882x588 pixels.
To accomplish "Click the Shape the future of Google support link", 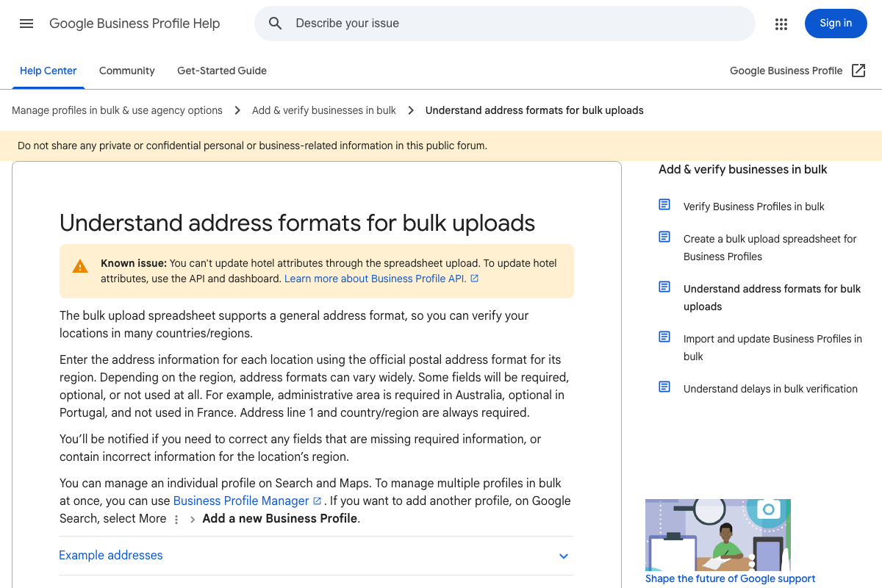I will point(731,578).
